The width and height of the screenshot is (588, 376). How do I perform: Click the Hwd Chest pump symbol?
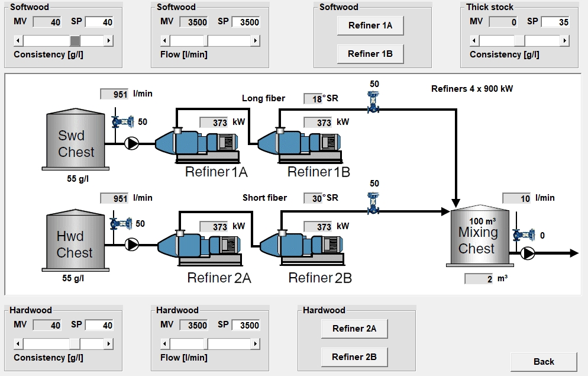pyautogui.click(x=131, y=244)
